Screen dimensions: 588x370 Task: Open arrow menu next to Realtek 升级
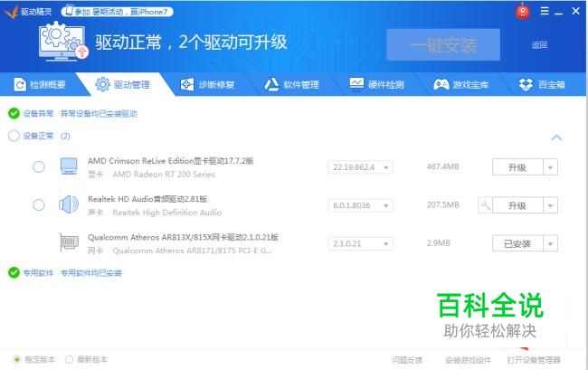[551, 205]
